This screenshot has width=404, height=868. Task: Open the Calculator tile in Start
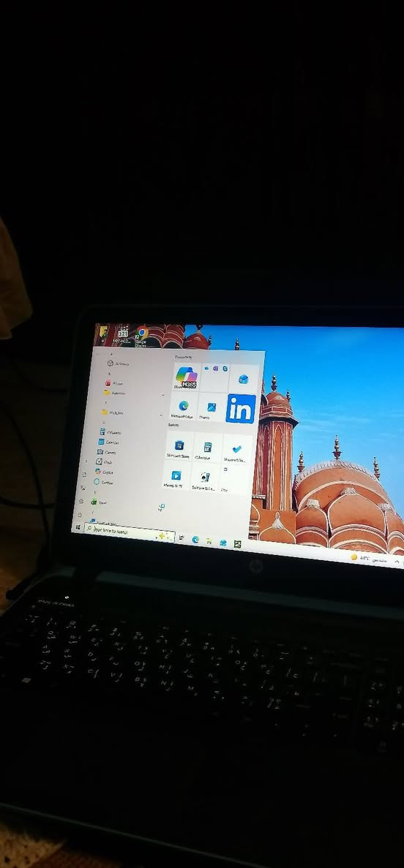(x=207, y=448)
